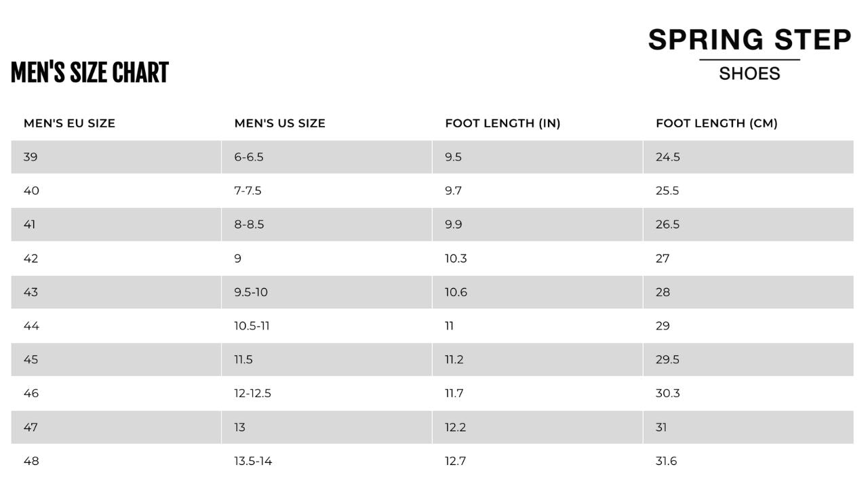Click the Men's Size Chart heading
Viewport: 868px width, 488px height.
coord(90,73)
